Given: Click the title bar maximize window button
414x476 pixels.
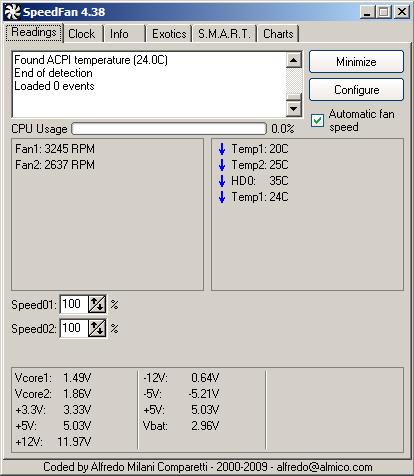Looking at the screenshot, I should point(384,12).
